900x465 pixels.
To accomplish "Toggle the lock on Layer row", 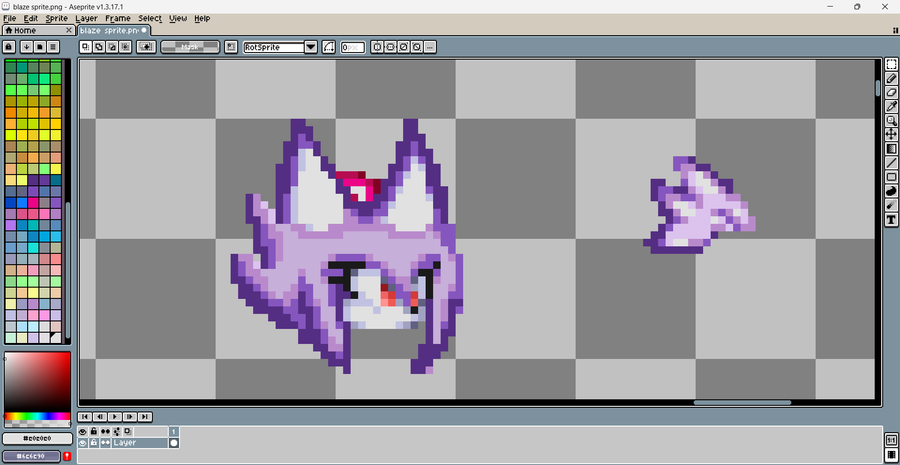I will click(x=94, y=443).
